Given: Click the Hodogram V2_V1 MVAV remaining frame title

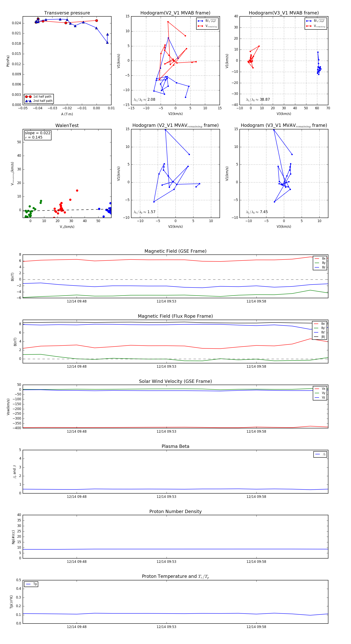Looking at the screenshot, I should tap(175, 125).
